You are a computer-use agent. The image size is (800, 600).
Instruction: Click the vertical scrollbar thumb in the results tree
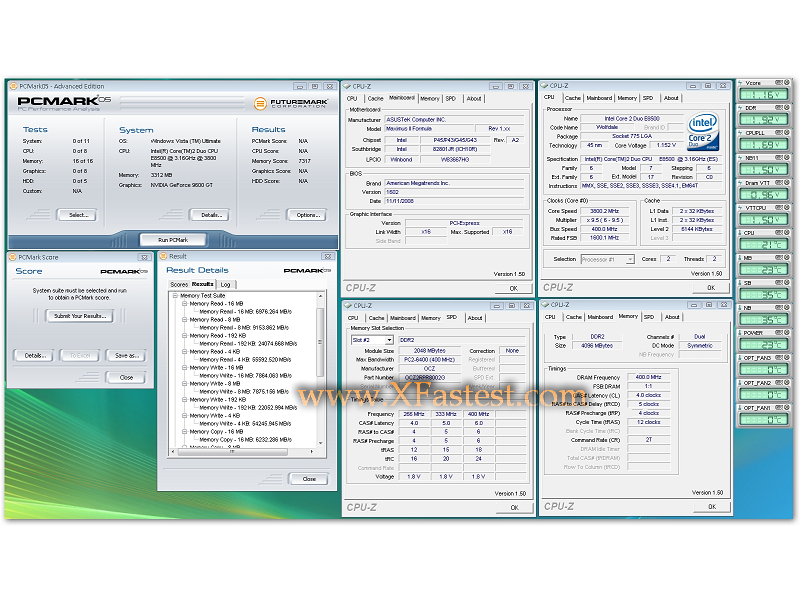(320, 342)
